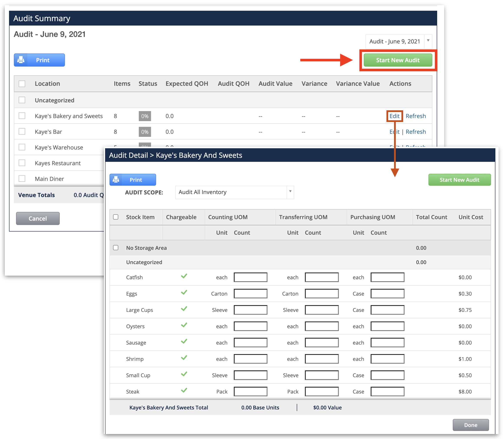Screen dimensions: 504x439
Task: Click Small Cup counting Sleeve count field
Action: (x=250, y=375)
